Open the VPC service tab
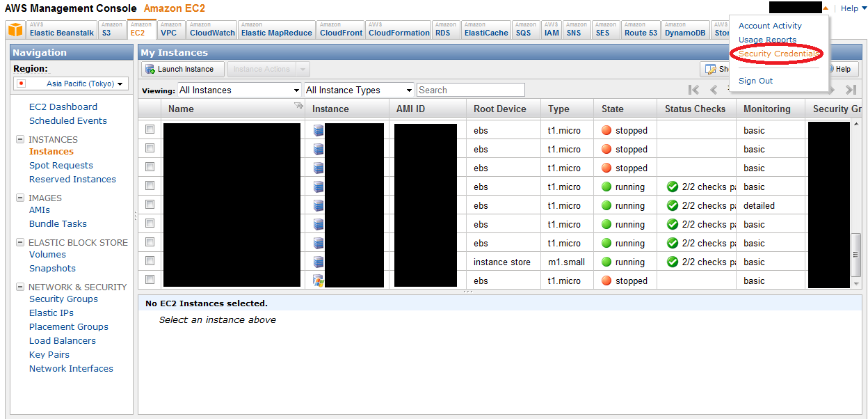Viewport: 868px width, 419px height. click(171, 30)
